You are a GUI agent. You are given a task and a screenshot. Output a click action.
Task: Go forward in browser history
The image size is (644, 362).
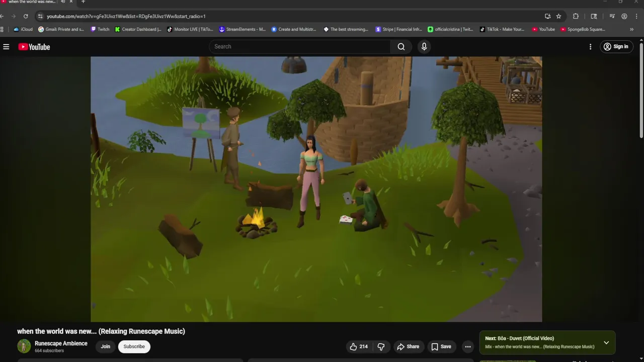14,16
